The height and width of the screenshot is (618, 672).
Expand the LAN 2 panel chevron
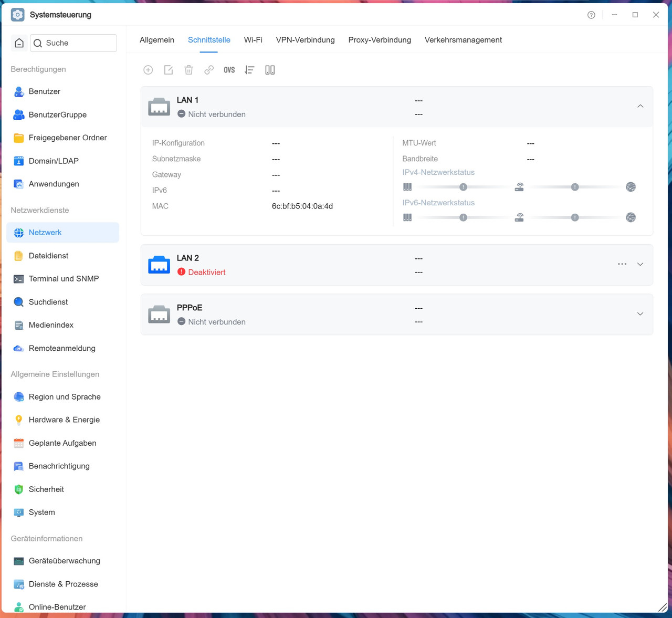pyautogui.click(x=640, y=265)
